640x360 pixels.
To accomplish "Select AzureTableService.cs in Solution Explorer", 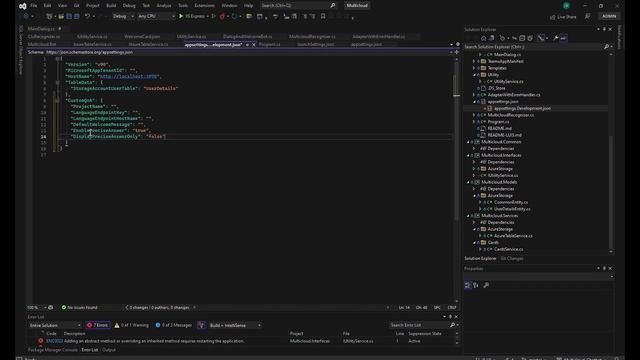I will point(513,236).
